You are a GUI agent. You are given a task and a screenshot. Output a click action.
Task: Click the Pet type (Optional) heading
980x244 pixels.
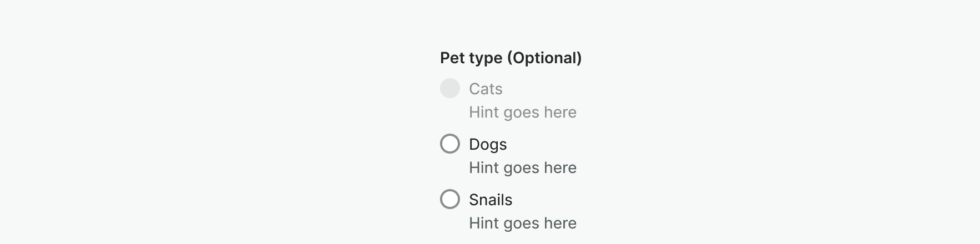point(511,58)
